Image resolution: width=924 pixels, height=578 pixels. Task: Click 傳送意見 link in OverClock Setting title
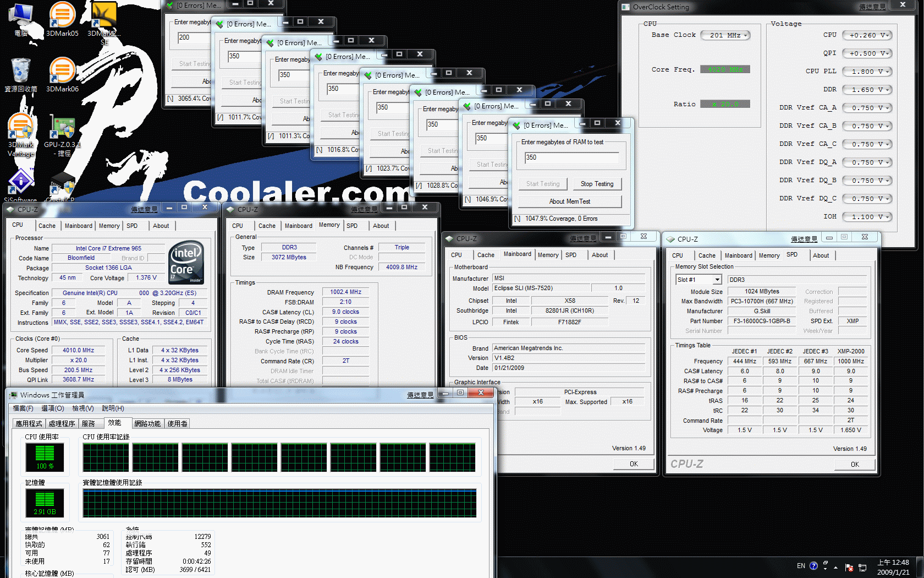coord(872,7)
